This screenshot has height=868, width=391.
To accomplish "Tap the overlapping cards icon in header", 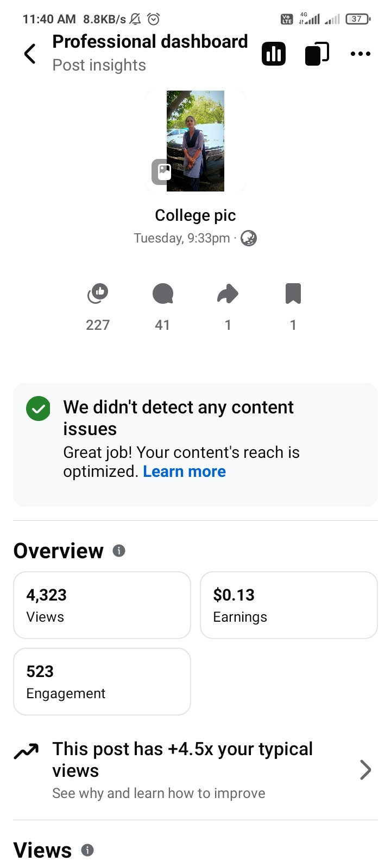I will pyautogui.click(x=317, y=54).
